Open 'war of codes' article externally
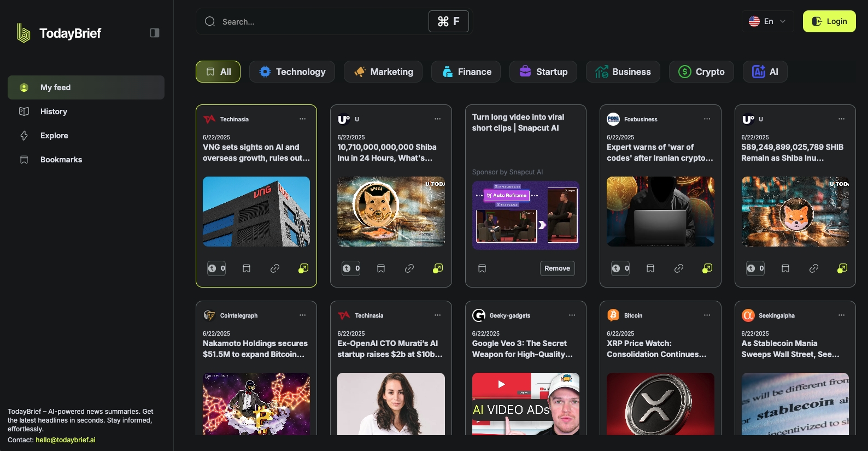Screen dimensions: 868x451 point(707,268)
